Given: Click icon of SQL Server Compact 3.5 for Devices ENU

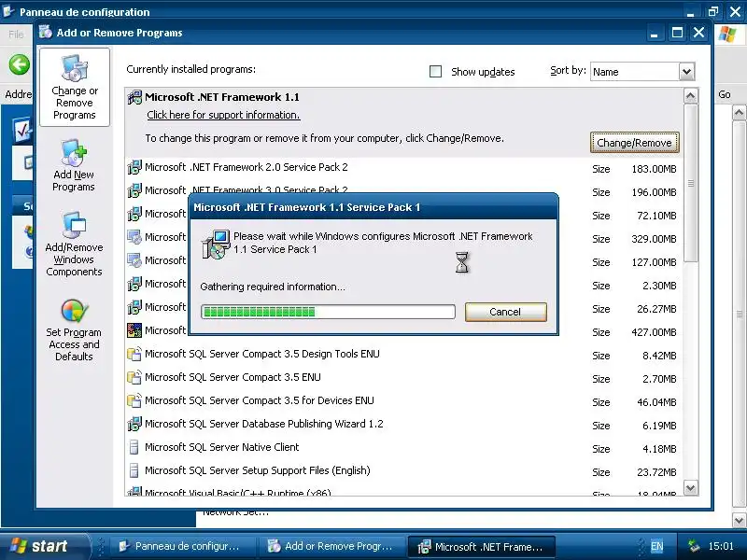Looking at the screenshot, I should tap(134, 400).
